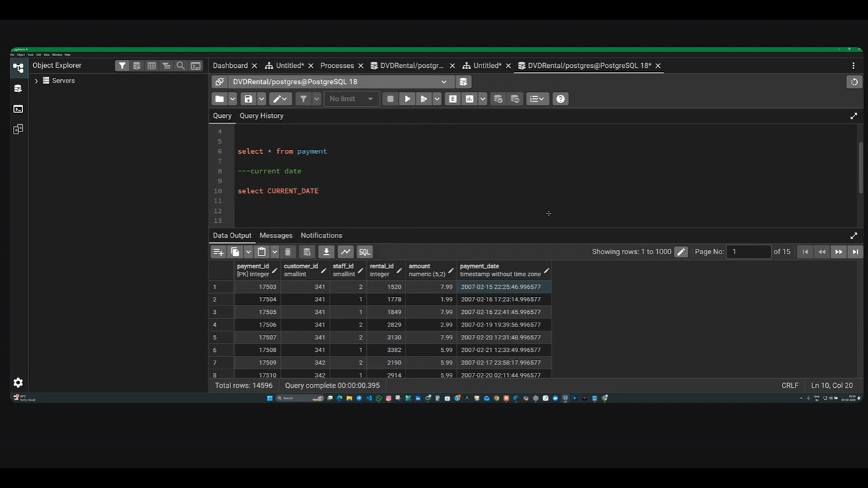868x488 pixels.
Task: Open the Object Explorer sidebar panel
Action: tap(18, 68)
